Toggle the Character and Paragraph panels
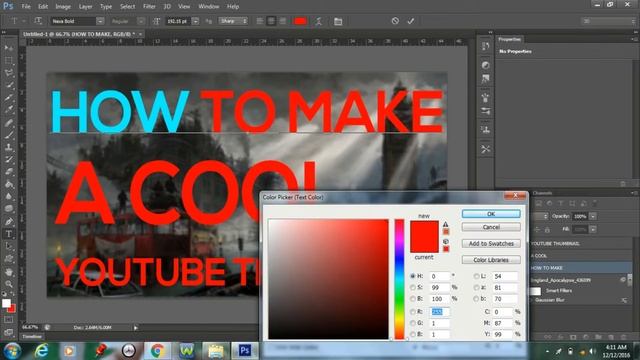This screenshot has width=640, height=360. (338, 21)
